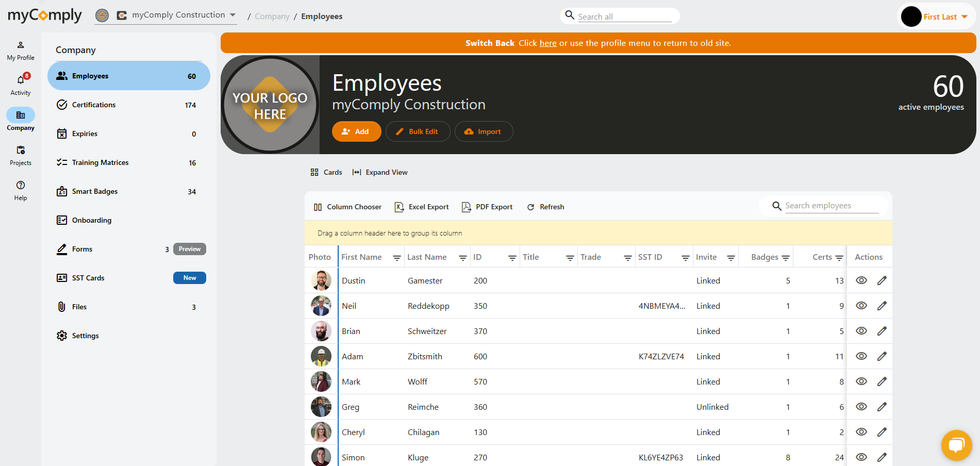Image resolution: width=980 pixels, height=466 pixels.
Task: Edit Greg Reimche with pencil icon
Action: click(882, 407)
